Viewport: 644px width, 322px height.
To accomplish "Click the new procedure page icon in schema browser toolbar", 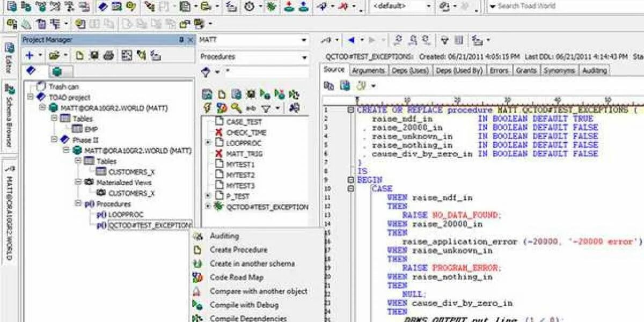I will pos(222,94).
